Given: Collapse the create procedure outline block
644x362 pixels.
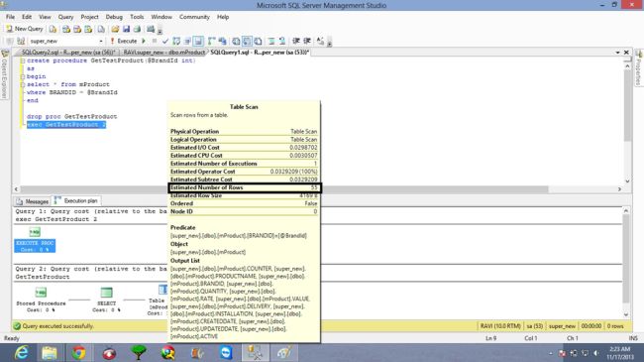Looking at the screenshot, I should point(23,60).
